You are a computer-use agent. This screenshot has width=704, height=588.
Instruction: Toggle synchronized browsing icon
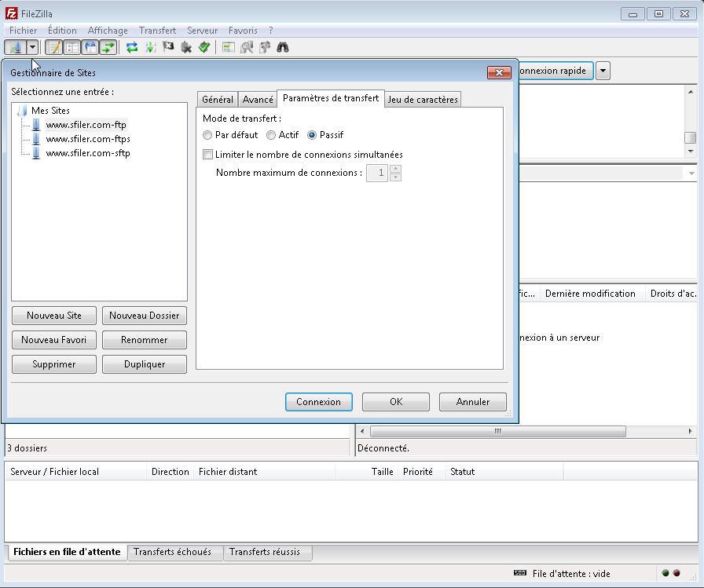pyautogui.click(x=265, y=47)
